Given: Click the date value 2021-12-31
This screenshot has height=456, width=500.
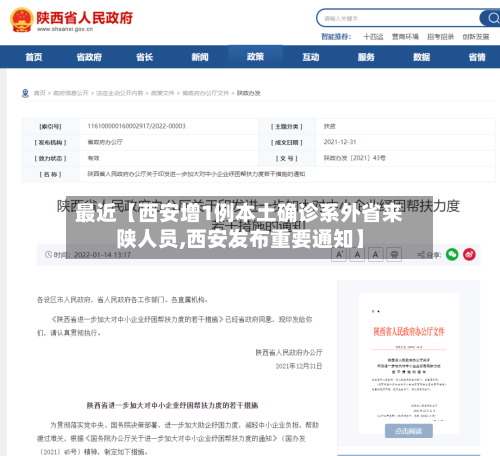Looking at the screenshot, I should click(340, 142).
